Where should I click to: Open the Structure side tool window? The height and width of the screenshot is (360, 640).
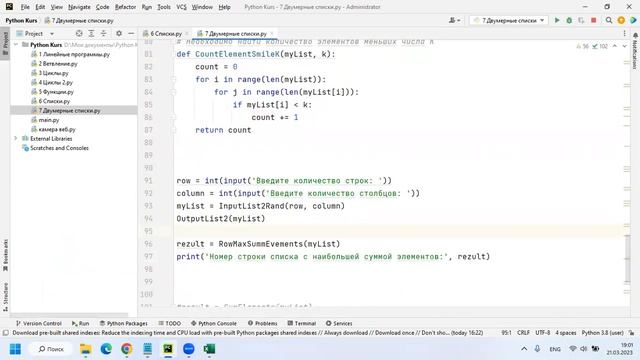(5, 297)
